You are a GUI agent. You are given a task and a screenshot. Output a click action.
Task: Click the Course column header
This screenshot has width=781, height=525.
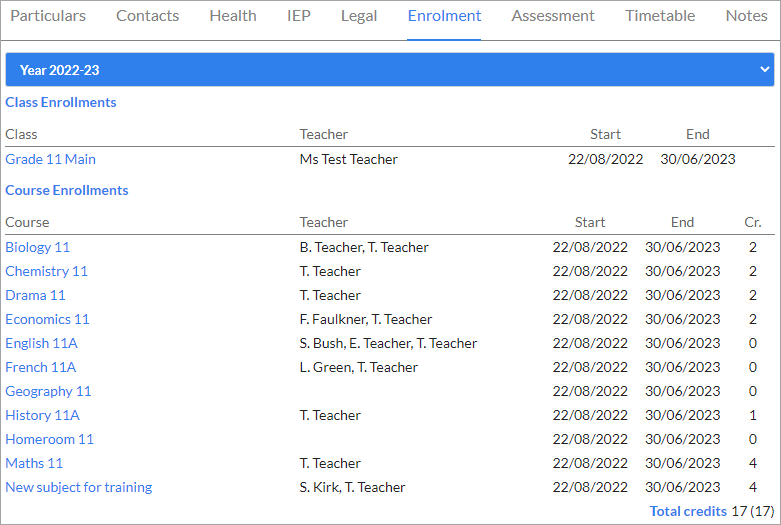[27, 222]
